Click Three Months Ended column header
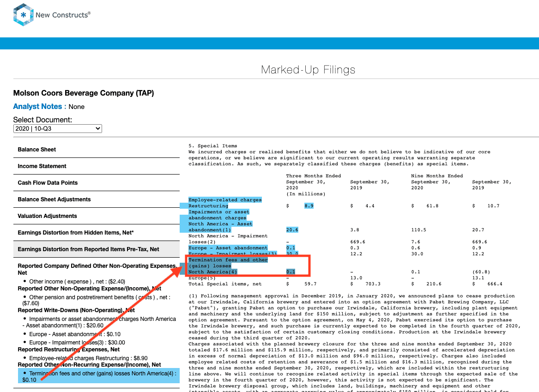The height and width of the screenshot is (392, 539). [314, 175]
